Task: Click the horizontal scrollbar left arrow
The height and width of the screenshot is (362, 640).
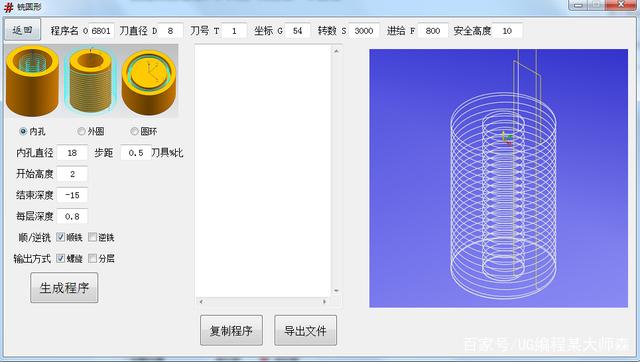Action: [201, 302]
